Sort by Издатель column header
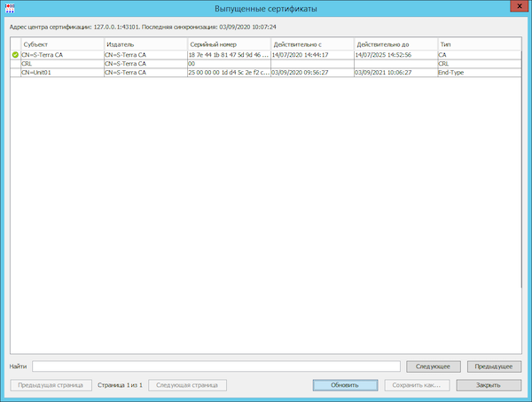This screenshot has width=532, height=402. pos(145,44)
